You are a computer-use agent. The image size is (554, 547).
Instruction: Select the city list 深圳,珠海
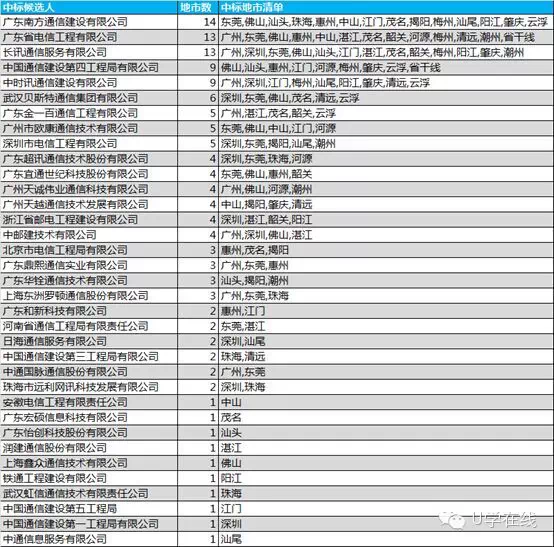[x=386, y=387]
